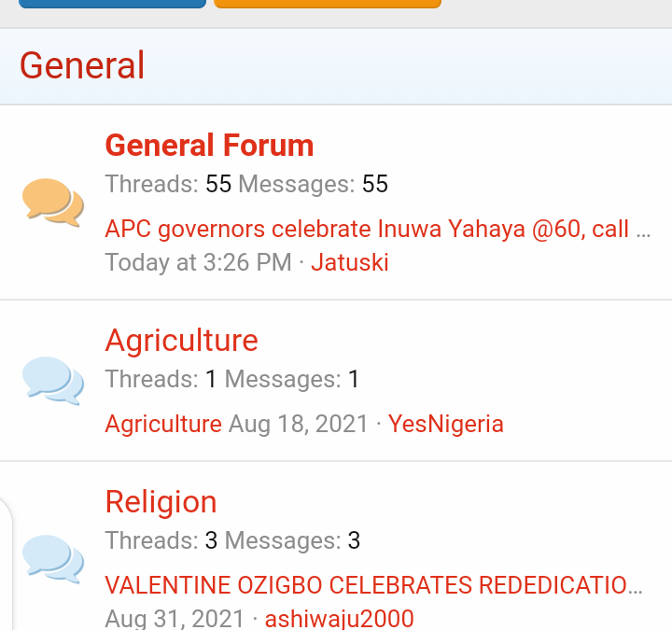The width and height of the screenshot is (672, 630).
Task: Click the Aug 31, 2021 date
Action: (175, 618)
